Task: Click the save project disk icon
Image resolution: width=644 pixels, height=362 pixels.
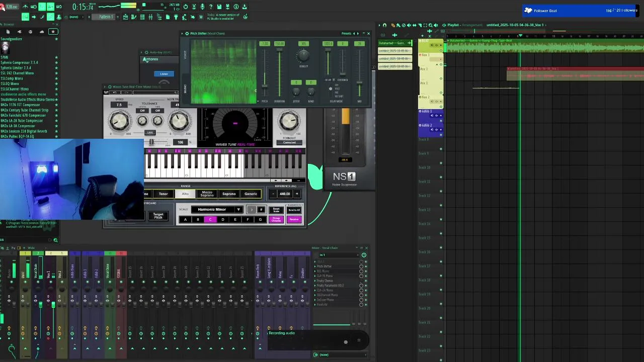Action: [x=219, y=7]
